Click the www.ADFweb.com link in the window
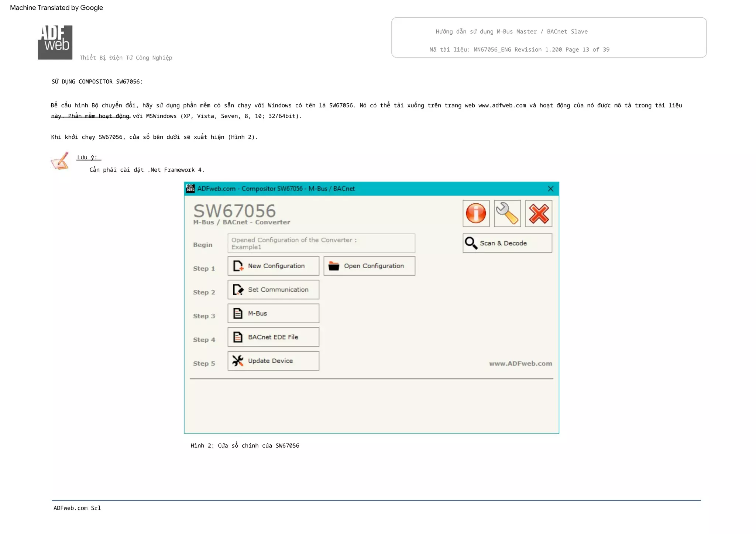The width and height of the screenshot is (756, 534). (x=520, y=364)
